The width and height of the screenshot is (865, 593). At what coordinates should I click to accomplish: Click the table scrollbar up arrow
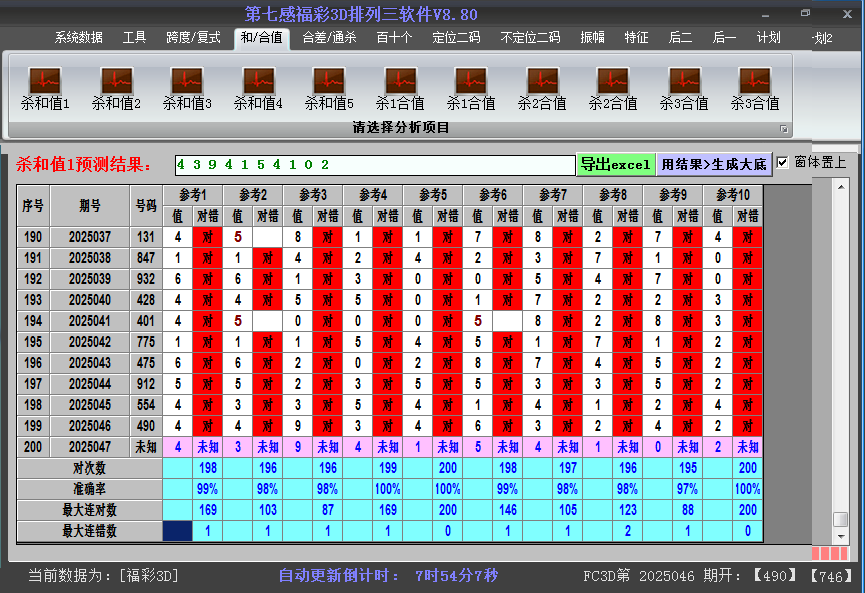point(841,188)
